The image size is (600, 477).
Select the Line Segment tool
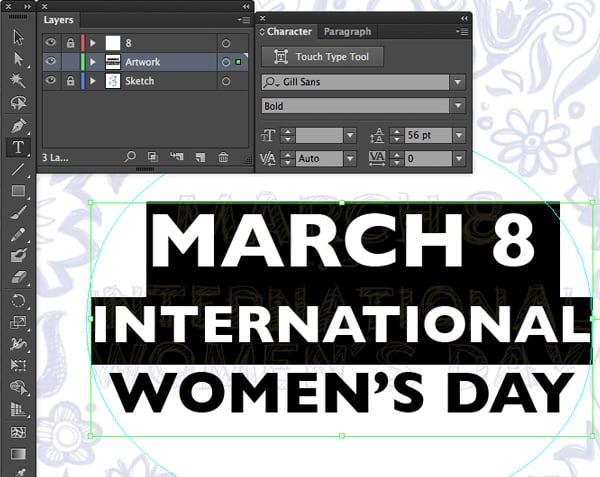point(18,169)
